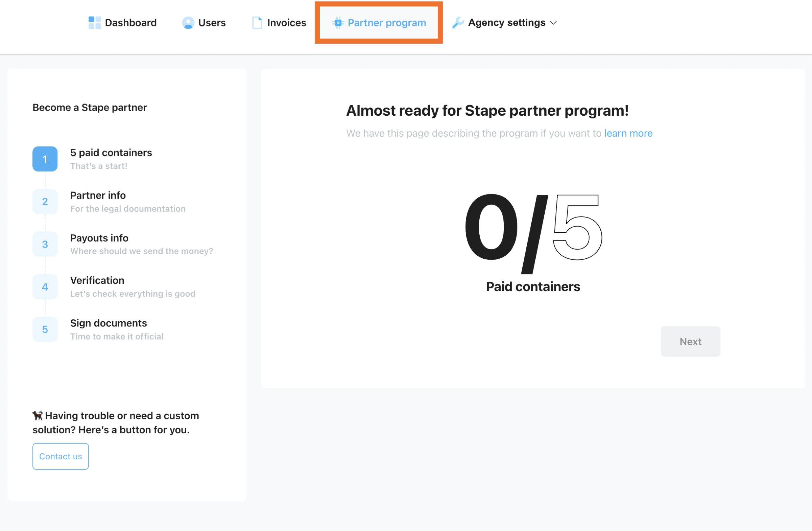The image size is (812, 531).
Task: Select step 5 numbered badge
Action: [45, 329]
